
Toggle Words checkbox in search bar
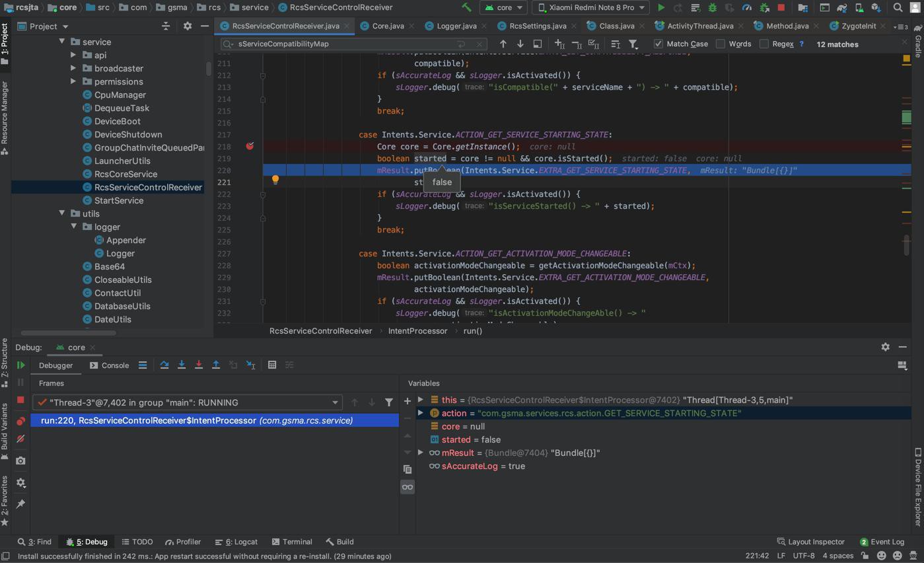tap(721, 44)
